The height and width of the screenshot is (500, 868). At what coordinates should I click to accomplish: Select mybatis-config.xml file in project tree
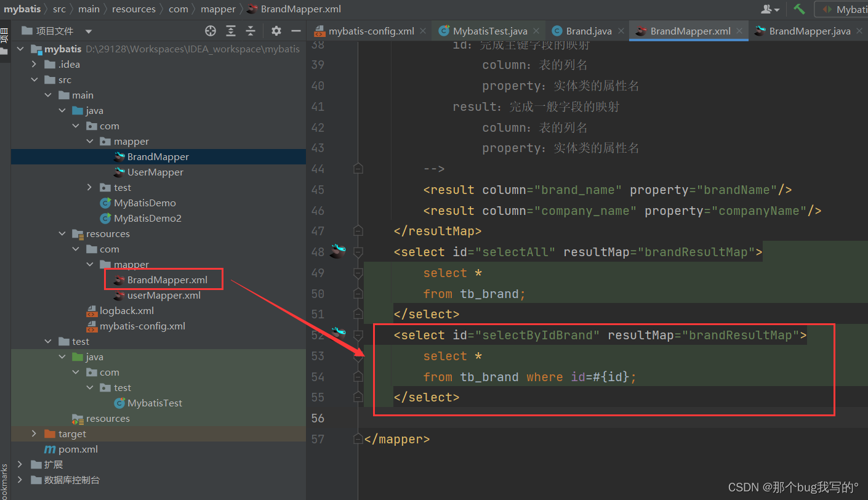(x=142, y=326)
